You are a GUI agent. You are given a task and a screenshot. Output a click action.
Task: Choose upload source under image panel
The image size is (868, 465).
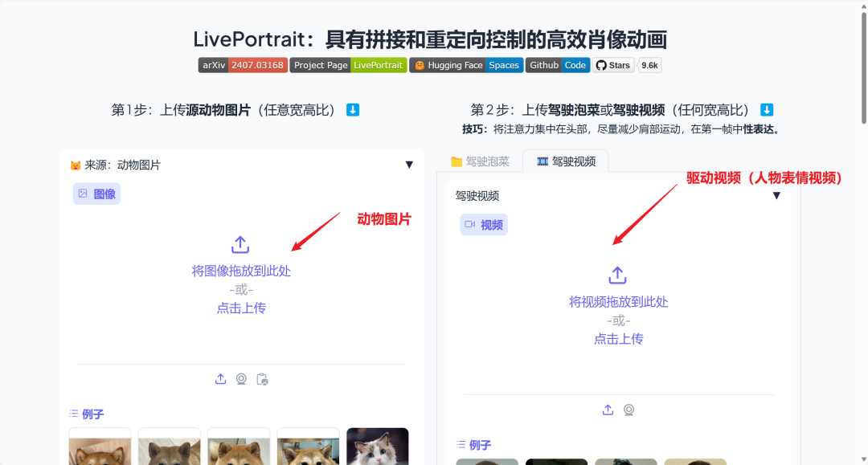pos(221,379)
